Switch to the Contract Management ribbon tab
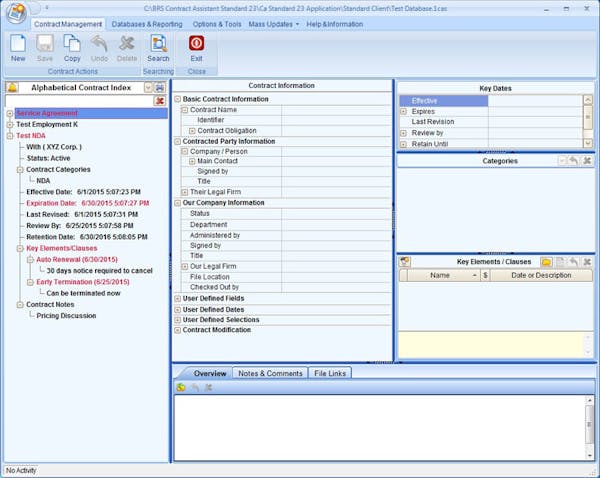 click(68, 24)
